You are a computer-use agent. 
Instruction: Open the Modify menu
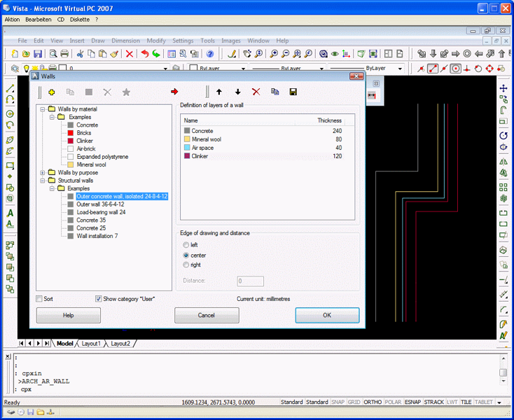(156, 41)
